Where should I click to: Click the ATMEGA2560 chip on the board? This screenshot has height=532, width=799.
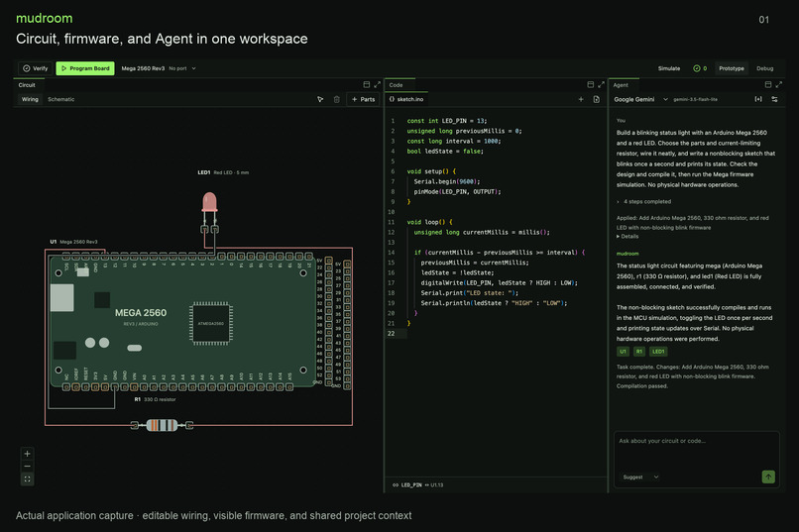point(210,323)
